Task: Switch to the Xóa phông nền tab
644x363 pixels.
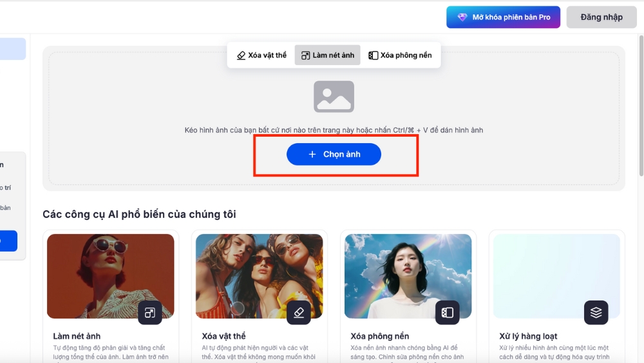Action: [400, 55]
